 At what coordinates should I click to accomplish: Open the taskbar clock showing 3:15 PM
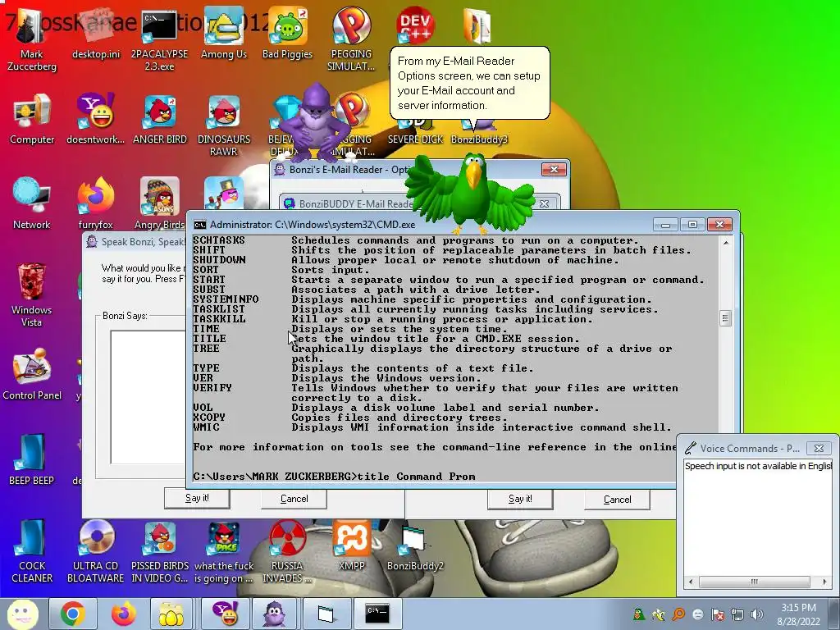tap(798, 614)
